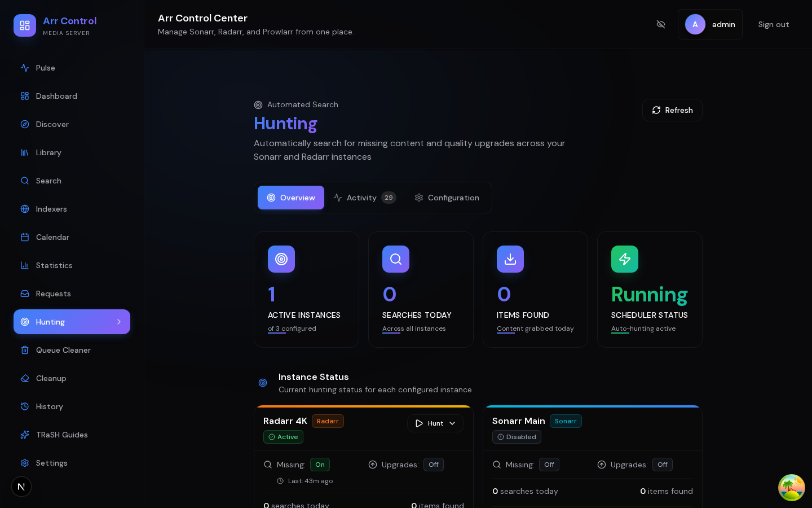The image size is (812, 508).
Task: Click the Cleanup eraser icon
Action: (x=25, y=378)
